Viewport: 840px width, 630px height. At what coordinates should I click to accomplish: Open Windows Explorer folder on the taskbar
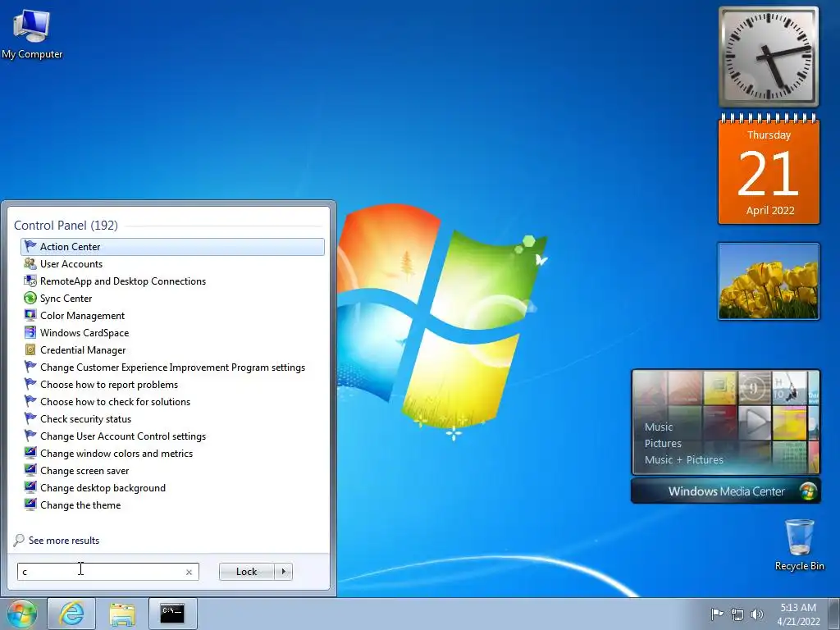point(122,614)
